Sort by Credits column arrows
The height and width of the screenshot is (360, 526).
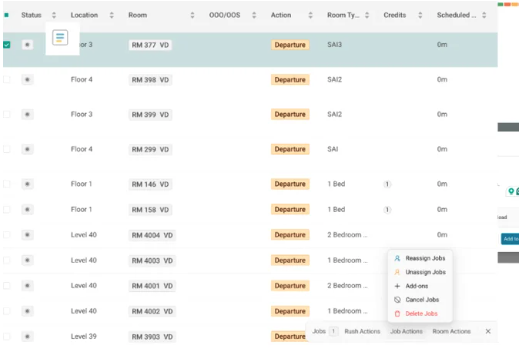420,15
